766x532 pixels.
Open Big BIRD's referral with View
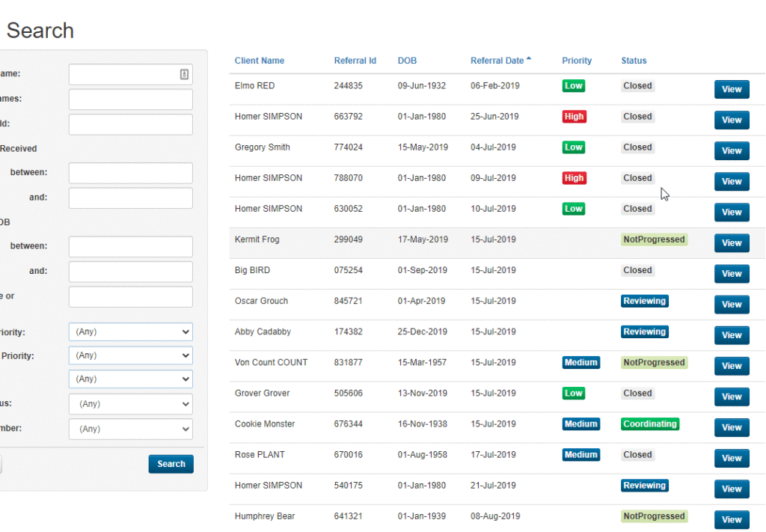coord(732,274)
